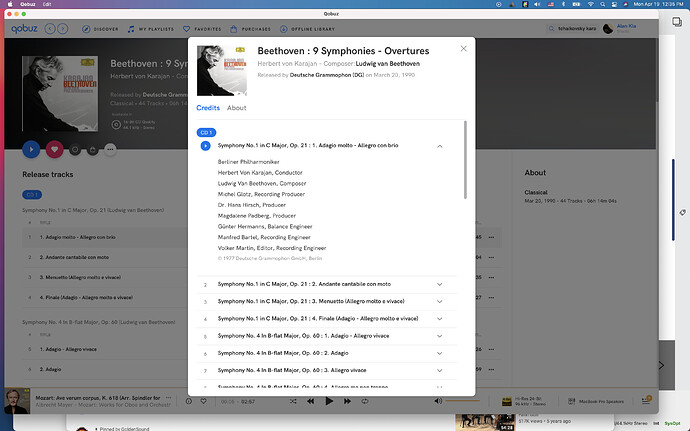
Task: Skip to previous track
Action: tap(311, 401)
